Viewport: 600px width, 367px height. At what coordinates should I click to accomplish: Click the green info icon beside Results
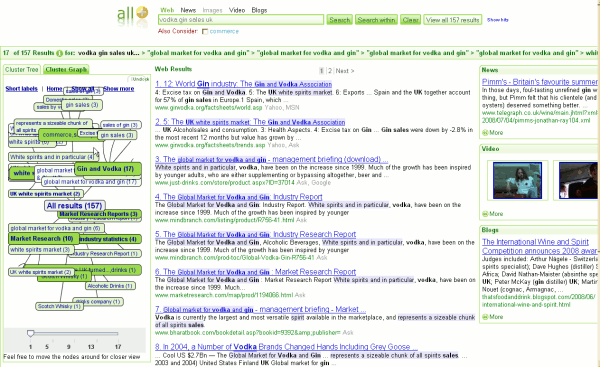(x=59, y=53)
